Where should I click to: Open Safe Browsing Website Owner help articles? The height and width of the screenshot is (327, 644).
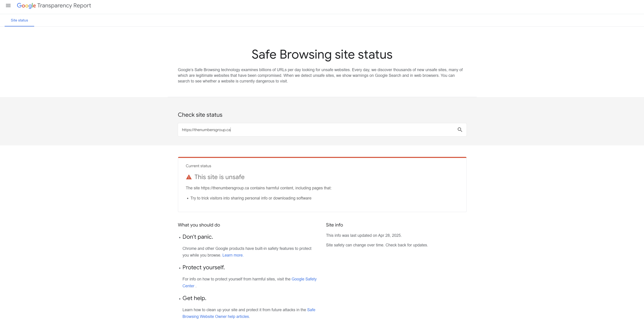249,313
